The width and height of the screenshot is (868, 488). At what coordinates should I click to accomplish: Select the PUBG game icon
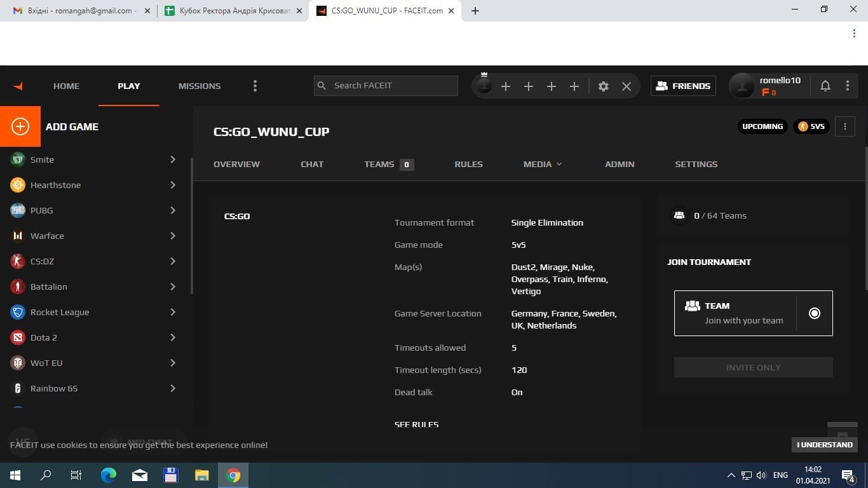tap(18, 210)
